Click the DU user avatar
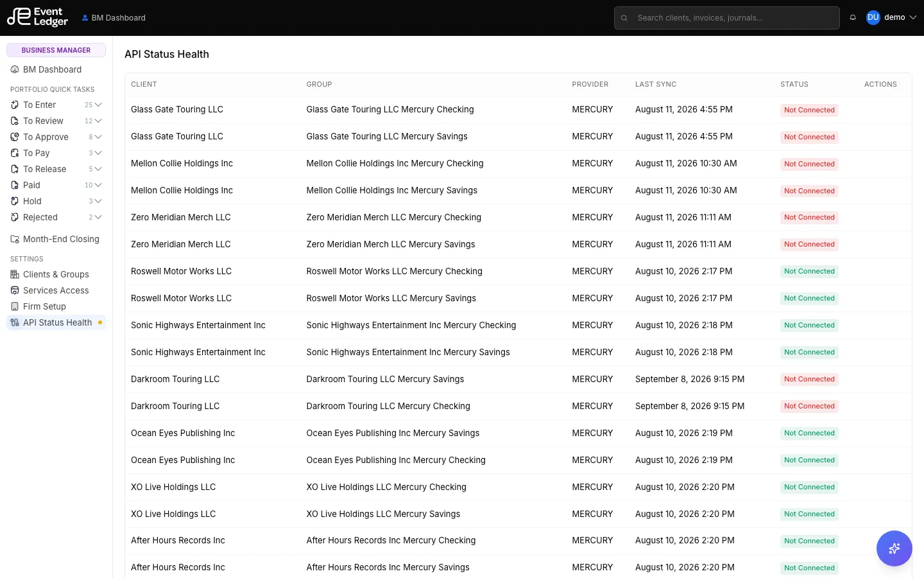The image size is (924, 578). (x=873, y=17)
